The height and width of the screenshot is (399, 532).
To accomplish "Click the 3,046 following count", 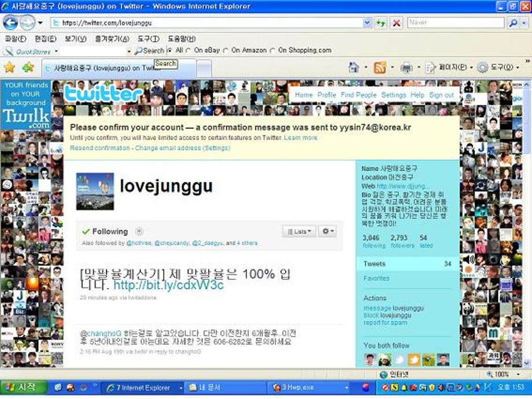I will tap(374, 241).
